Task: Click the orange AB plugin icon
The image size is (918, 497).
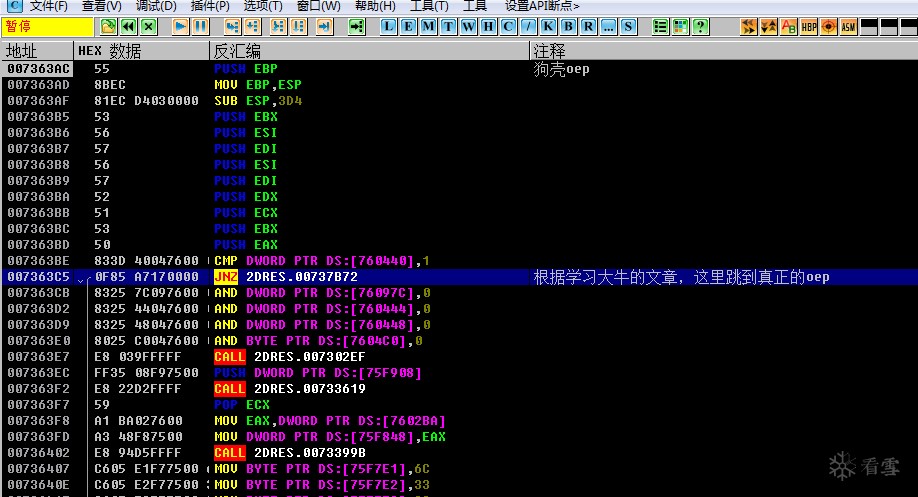Action: click(789, 26)
